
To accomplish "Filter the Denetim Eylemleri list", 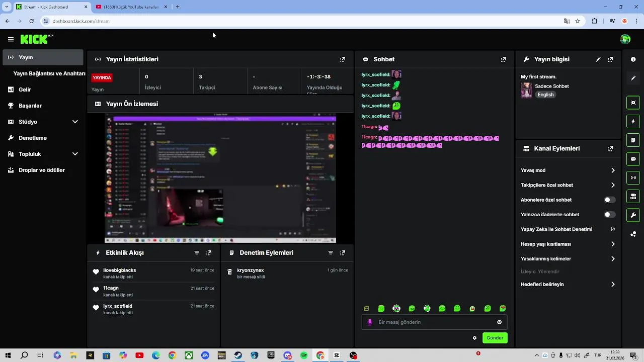I will pyautogui.click(x=331, y=253).
